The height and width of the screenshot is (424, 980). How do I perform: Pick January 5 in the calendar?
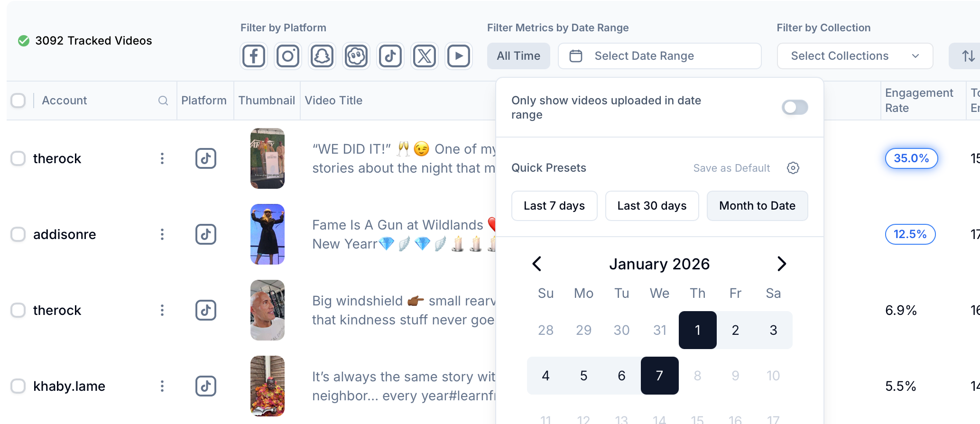point(583,376)
